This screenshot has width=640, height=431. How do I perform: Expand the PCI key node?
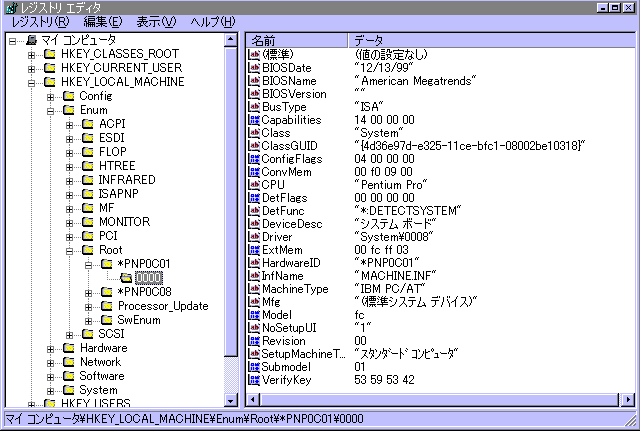(69, 235)
